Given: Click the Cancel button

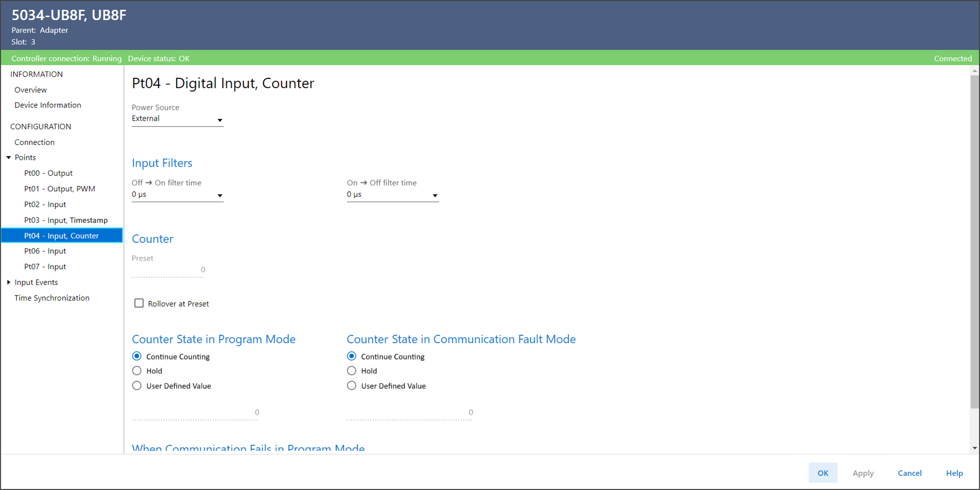Looking at the screenshot, I should pyautogui.click(x=909, y=473).
